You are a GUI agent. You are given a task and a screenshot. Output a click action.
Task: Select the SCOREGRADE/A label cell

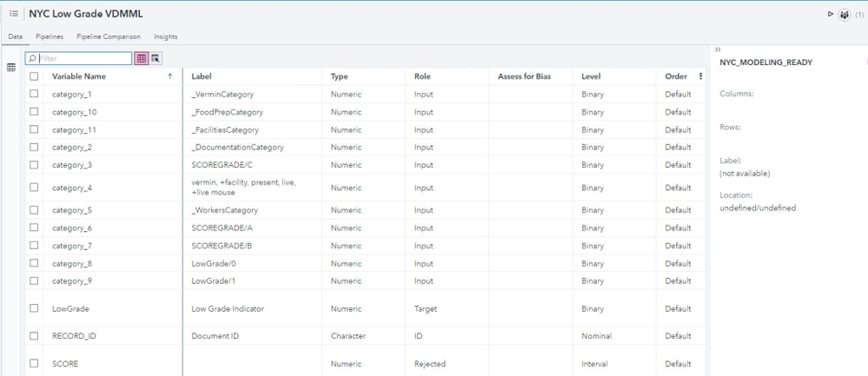pos(222,228)
